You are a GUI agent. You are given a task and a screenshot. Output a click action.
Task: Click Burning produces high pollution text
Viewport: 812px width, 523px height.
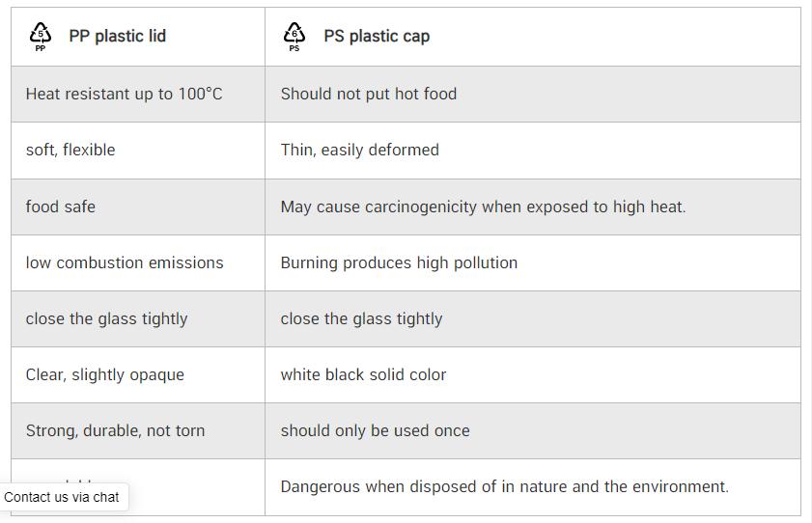(x=399, y=262)
